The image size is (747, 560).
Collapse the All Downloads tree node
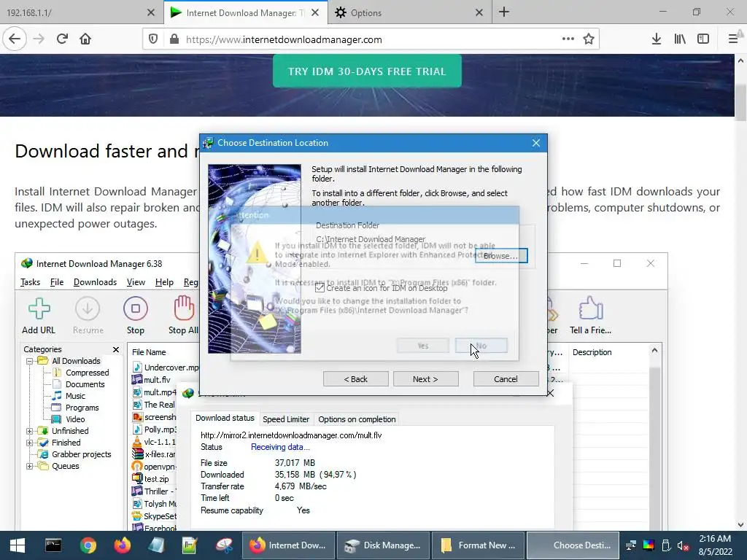(29, 361)
